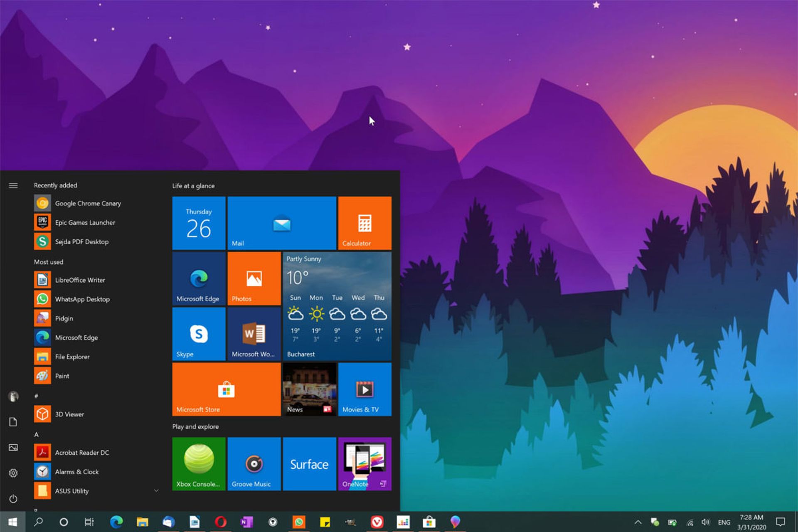This screenshot has height=532, width=798.
Task: Click the ENG language indicator
Action: tap(724, 522)
